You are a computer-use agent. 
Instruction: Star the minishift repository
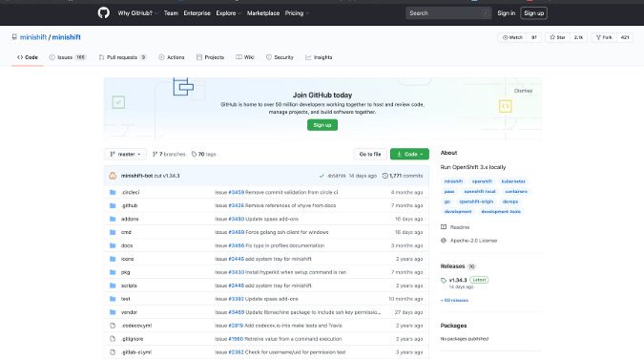557,37
